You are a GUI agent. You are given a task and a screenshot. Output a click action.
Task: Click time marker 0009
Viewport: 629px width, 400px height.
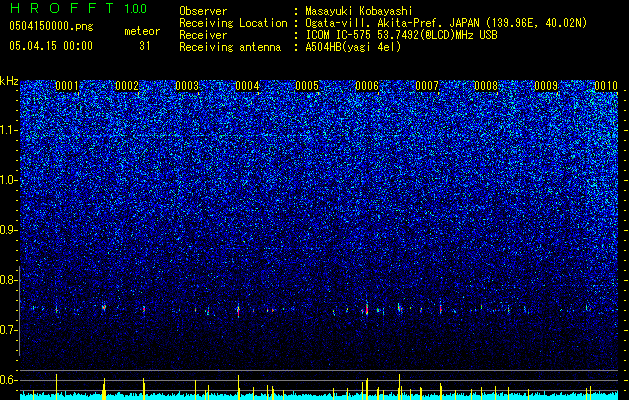pos(546,86)
